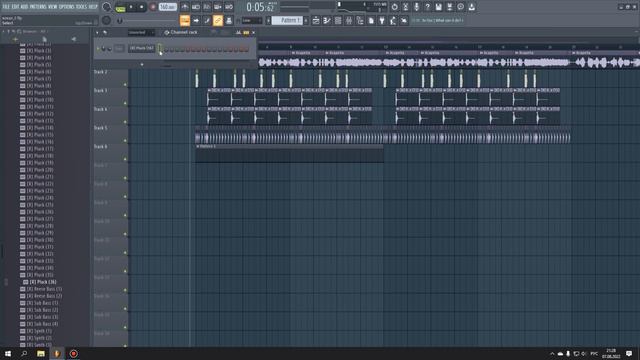Image resolution: width=640 pixels, height=360 pixels.
Task: Open the PATTERNS menu
Action: click(x=38, y=7)
